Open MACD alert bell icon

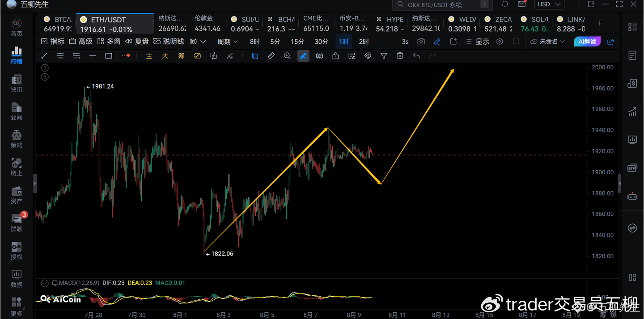pyautogui.click(x=55, y=283)
